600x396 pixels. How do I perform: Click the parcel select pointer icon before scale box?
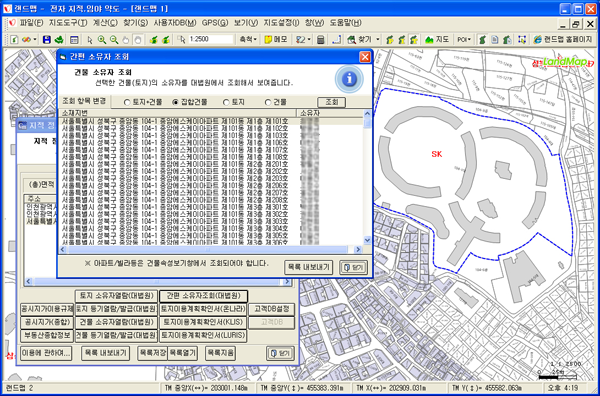click(181, 39)
